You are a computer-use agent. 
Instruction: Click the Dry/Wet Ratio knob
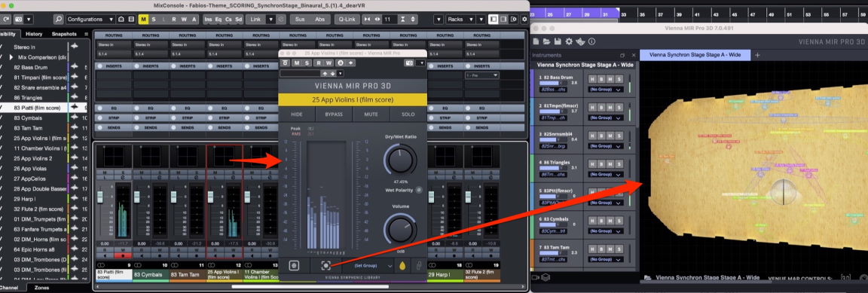tap(401, 160)
